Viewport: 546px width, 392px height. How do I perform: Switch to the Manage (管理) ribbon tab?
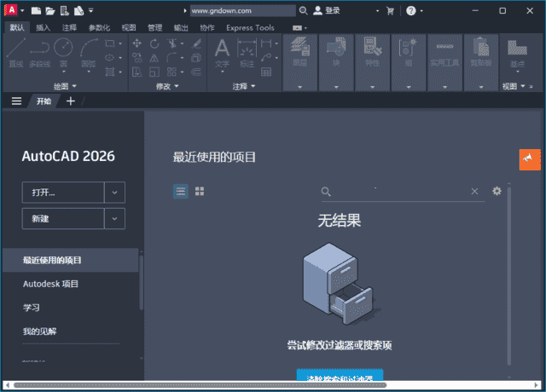[155, 28]
